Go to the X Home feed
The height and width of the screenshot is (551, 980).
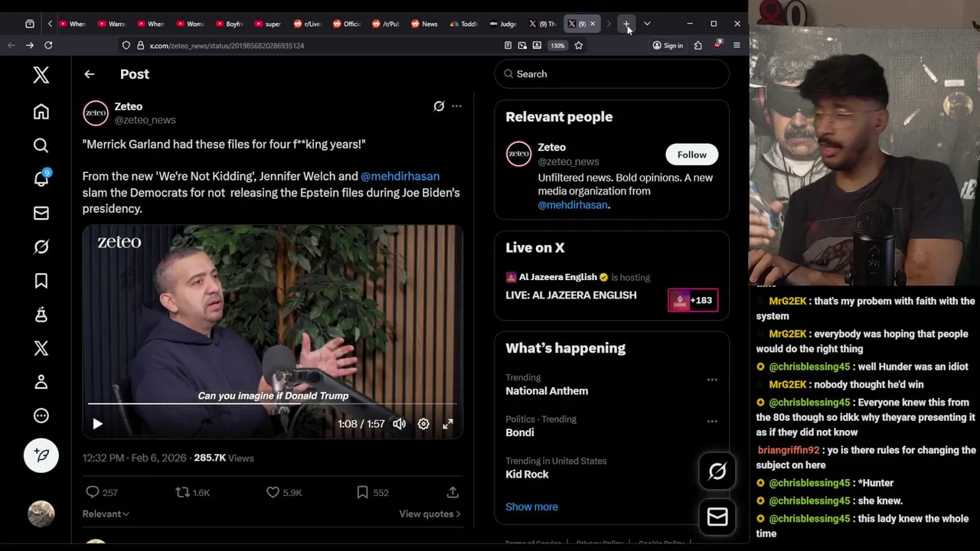[41, 112]
